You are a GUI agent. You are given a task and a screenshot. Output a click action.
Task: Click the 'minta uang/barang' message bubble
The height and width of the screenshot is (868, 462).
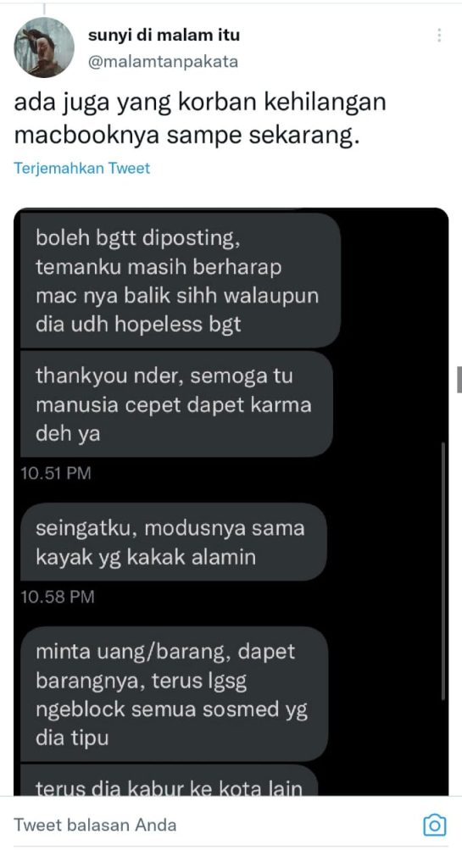click(174, 693)
